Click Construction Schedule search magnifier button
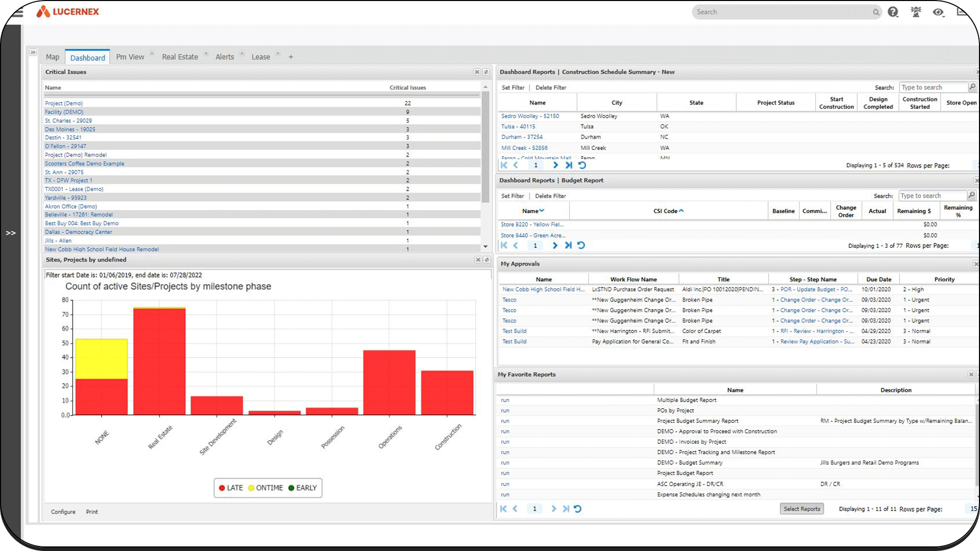 pyautogui.click(x=973, y=87)
